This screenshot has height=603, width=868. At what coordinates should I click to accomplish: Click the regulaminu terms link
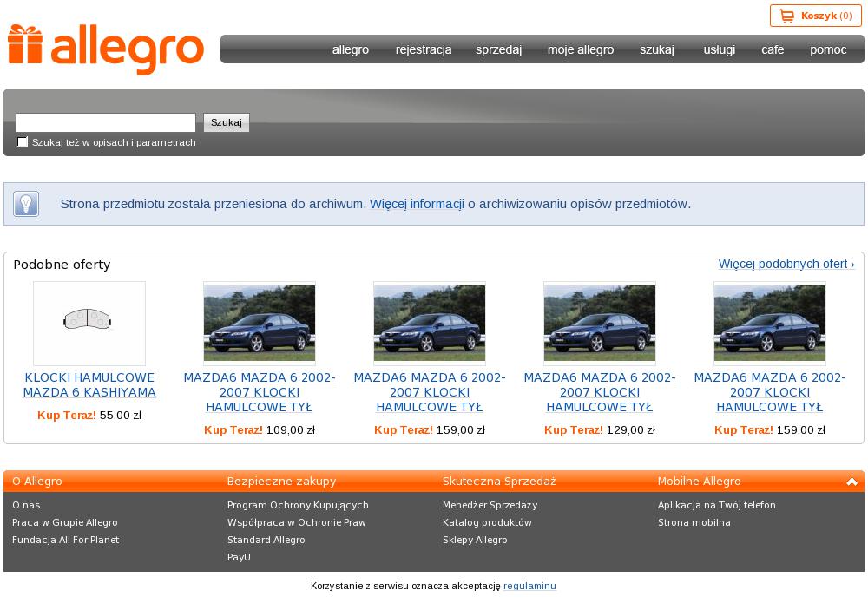[x=529, y=586]
